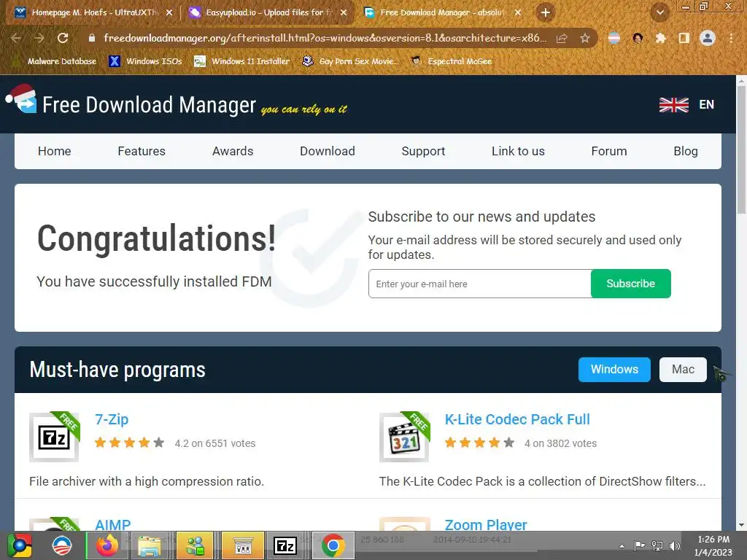Open Windows 11 Installer bookmark
This screenshot has width=747, height=560.
click(242, 61)
